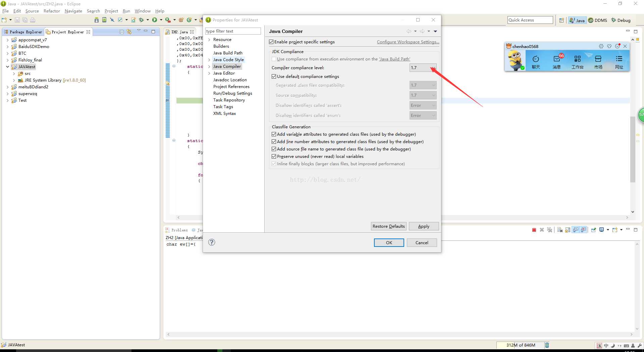Switch to the Problems tab

pyautogui.click(x=177, y=230)
